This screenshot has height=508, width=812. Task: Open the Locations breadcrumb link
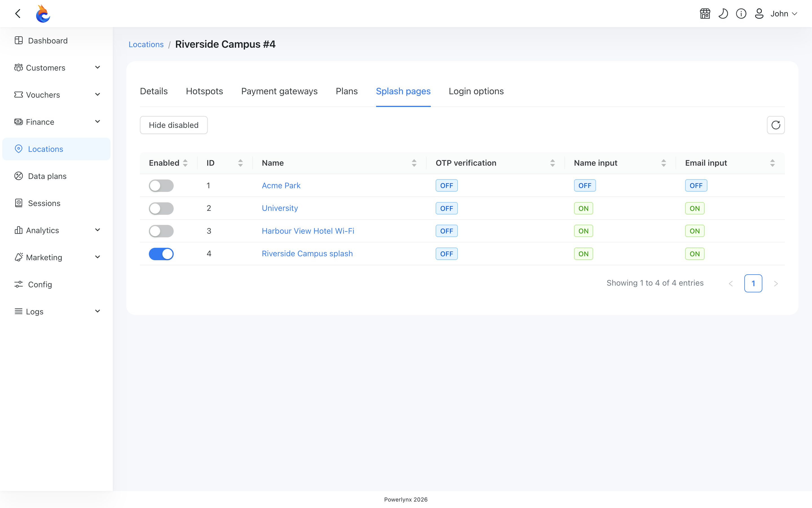click(146, 44)
